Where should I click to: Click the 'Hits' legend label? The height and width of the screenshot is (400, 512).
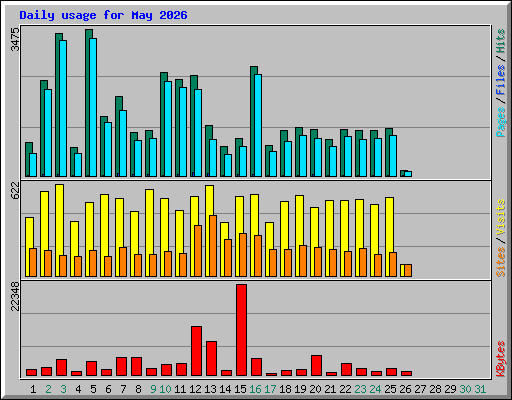pyautogui.click(x=500, y=41)
